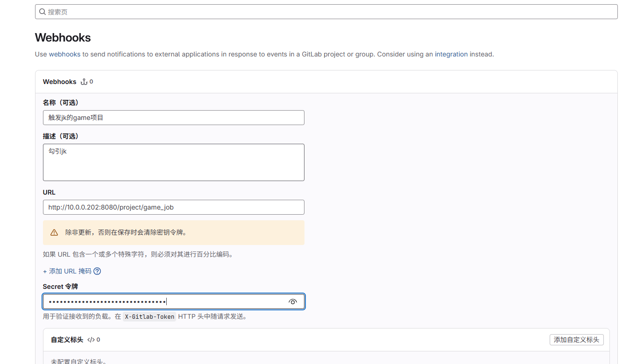The width and height of the screenshot is (630, 364).
Task: Focus the 搜索页 search field
Action: (326, 12)
